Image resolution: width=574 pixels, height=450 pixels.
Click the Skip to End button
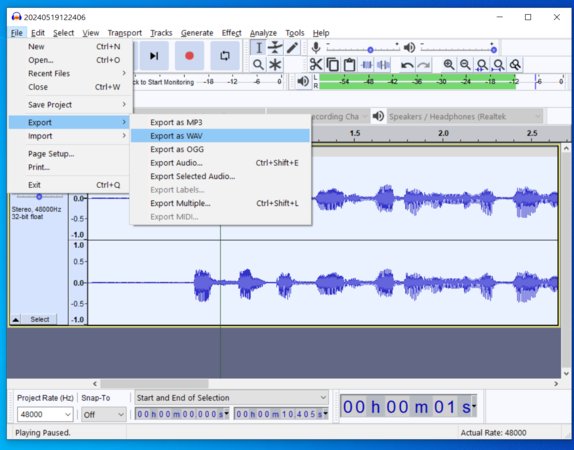[154, 56]
